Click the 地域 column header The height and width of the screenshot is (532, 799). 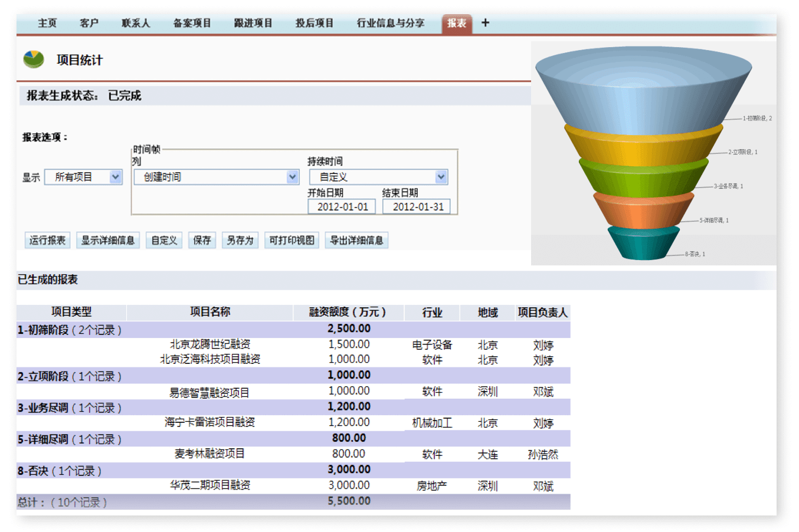pyautogui.click(x=487, y=313)
